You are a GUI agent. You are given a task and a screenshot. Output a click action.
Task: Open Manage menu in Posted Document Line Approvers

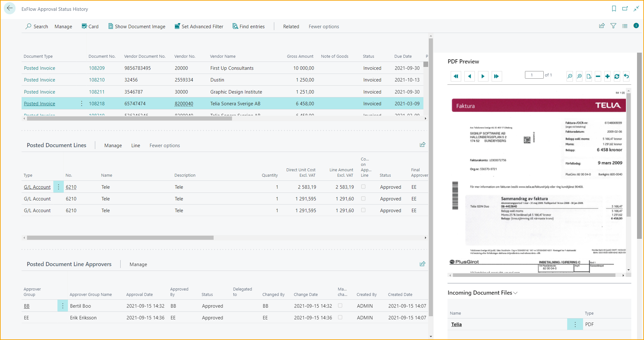tap(138, 265)
